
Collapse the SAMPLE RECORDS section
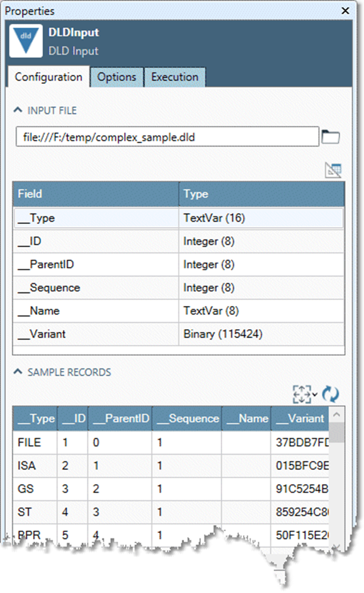[19, 371]
